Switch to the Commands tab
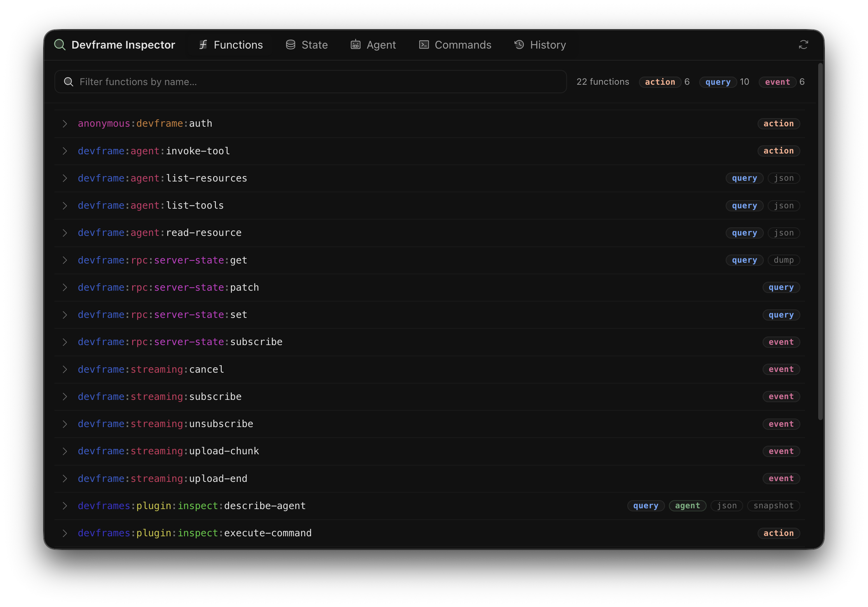Viewport: 868px width, 607px height. (455, 45)
